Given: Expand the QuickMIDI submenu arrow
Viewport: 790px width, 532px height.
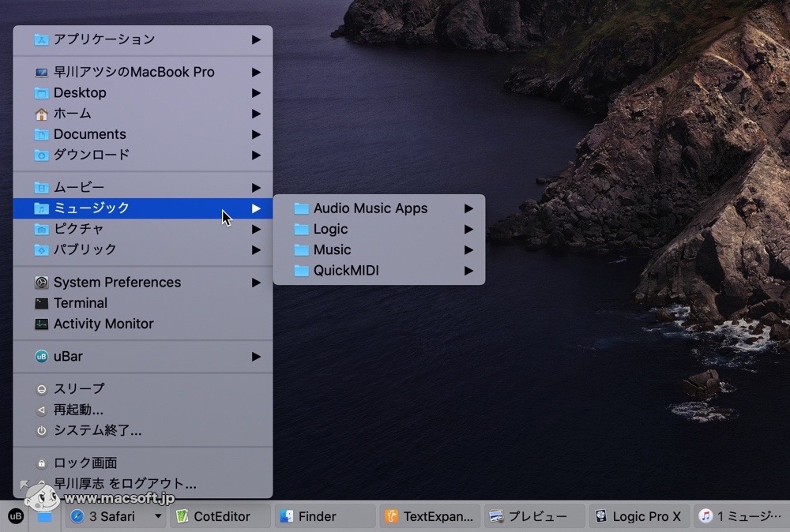Looking at the screenshot, I should tap(468, 270).
